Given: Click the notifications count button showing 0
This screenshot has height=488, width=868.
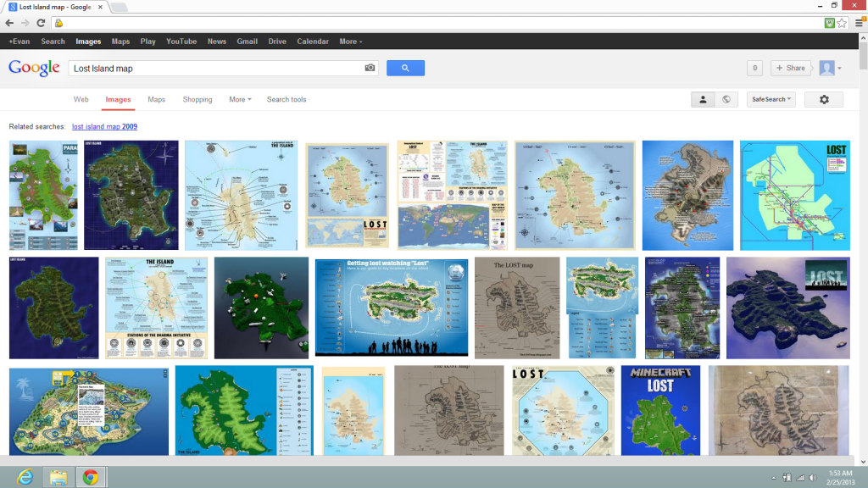Looking at the screenshot, I should tap(754, 68).
